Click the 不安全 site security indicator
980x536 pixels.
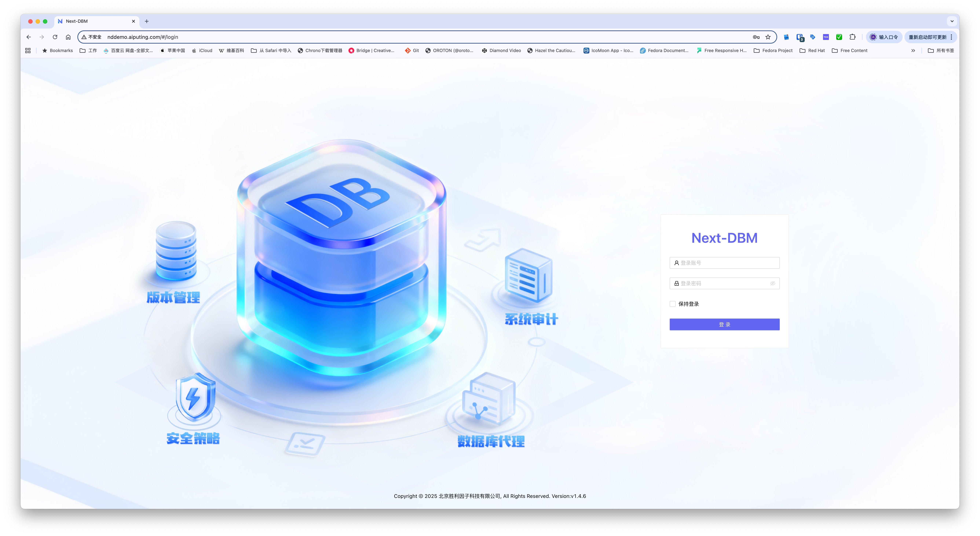(91, 37)
